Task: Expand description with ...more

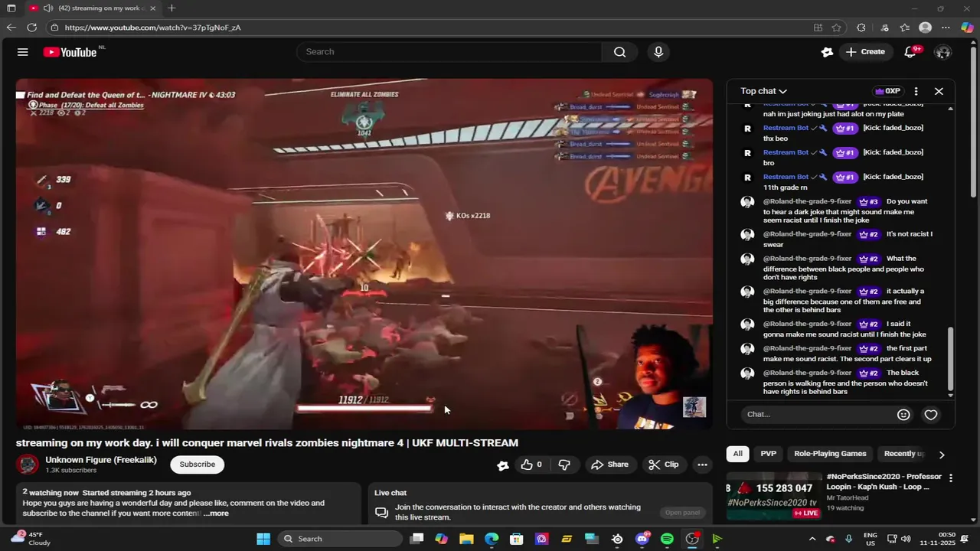Action: click(216, 514)
